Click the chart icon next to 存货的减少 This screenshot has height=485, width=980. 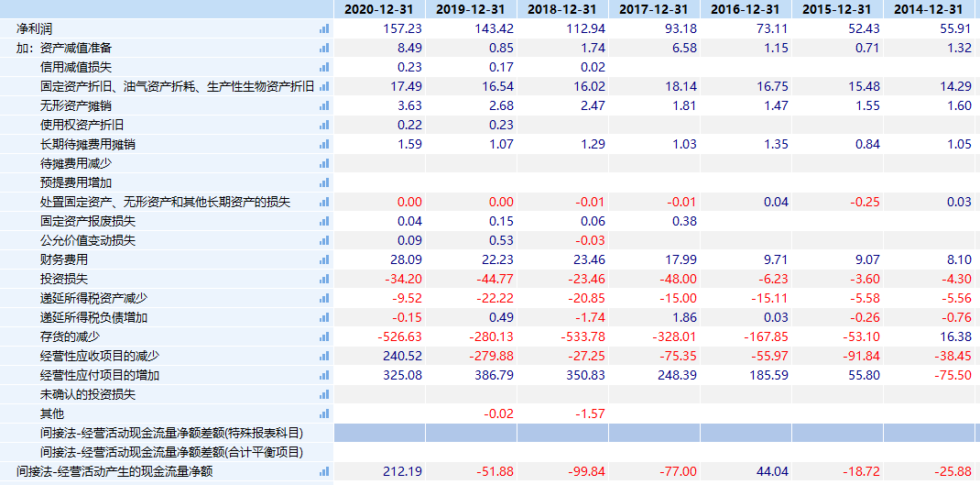[x=324, y=336]
